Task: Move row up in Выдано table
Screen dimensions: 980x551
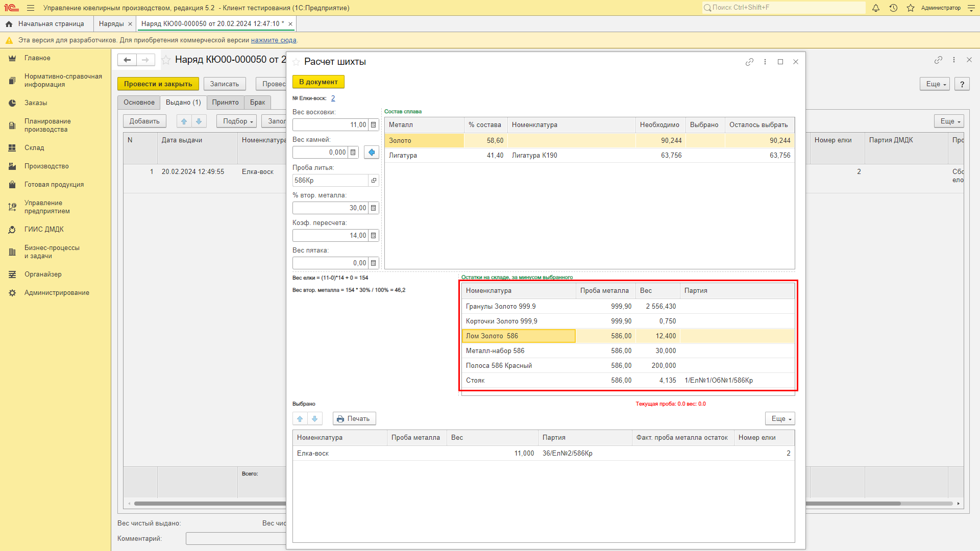Action: pyautogui.click(x=184, y=121)
